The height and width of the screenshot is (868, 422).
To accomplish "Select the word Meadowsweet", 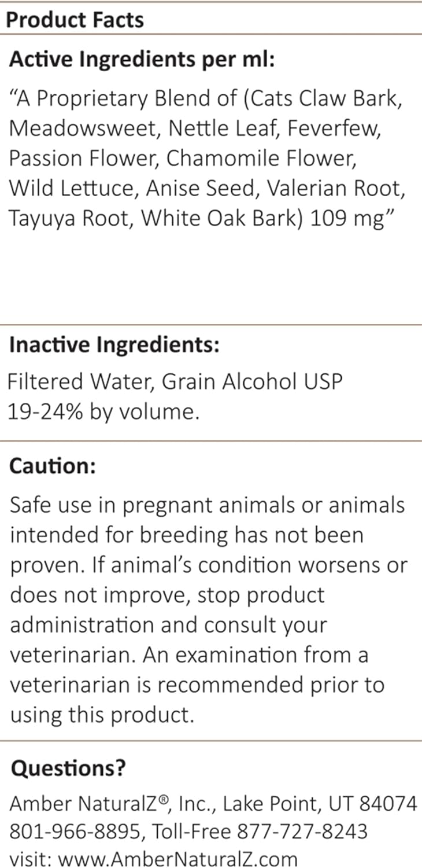I will 84,128.
